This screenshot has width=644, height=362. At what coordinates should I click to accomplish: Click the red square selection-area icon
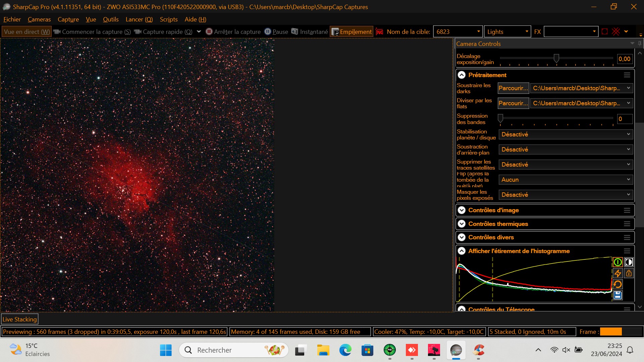[604, 32]
